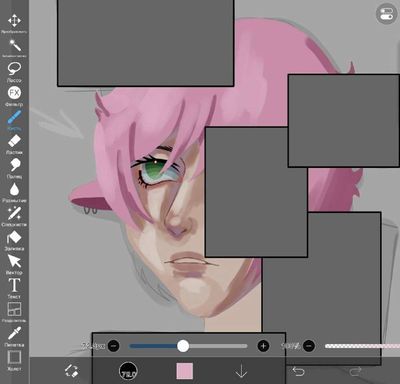Open the pink current color swatch
This screenshot has height=384, width=400.
click(x=184, y=371)
